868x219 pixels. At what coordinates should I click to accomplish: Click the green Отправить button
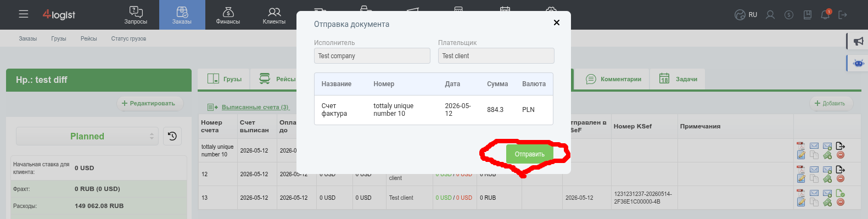click(529, 154)
